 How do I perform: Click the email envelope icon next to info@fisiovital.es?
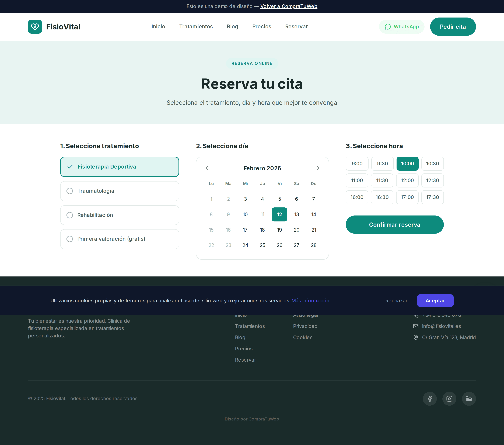416,326
